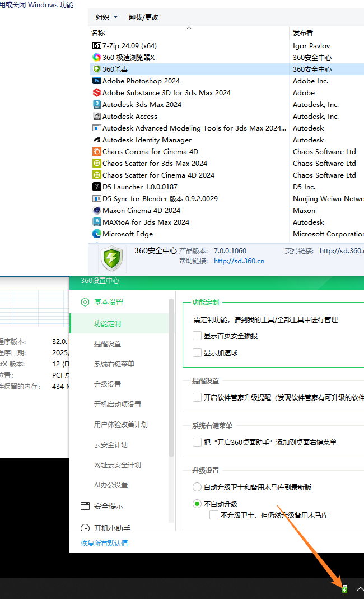
Task: Expand the system tray overflow chevron
Action: tap(360, 589)
